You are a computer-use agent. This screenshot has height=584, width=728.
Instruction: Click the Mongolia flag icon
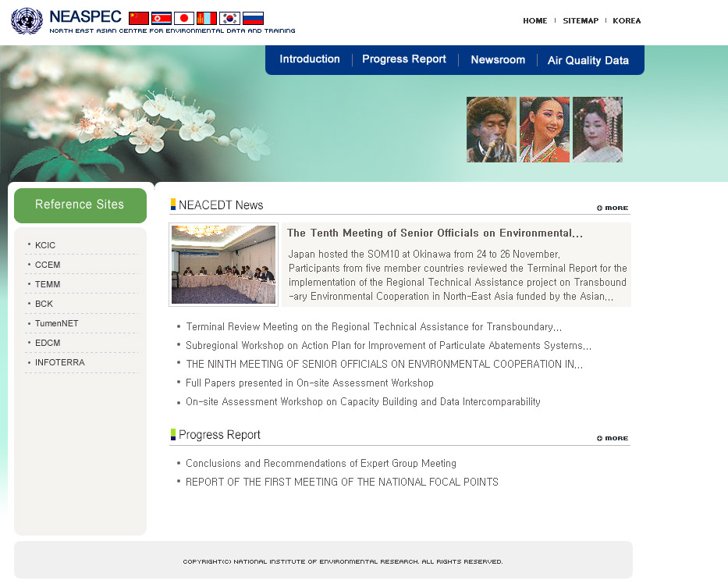point(206,16)
